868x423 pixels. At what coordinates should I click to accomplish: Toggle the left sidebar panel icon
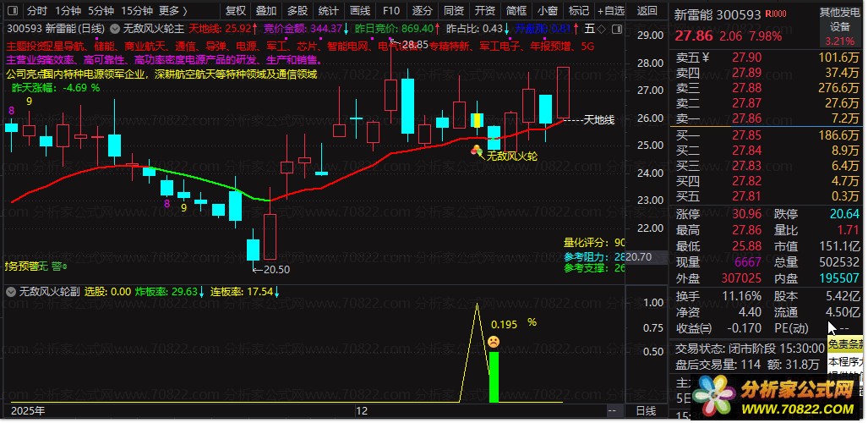coord(12,10)
